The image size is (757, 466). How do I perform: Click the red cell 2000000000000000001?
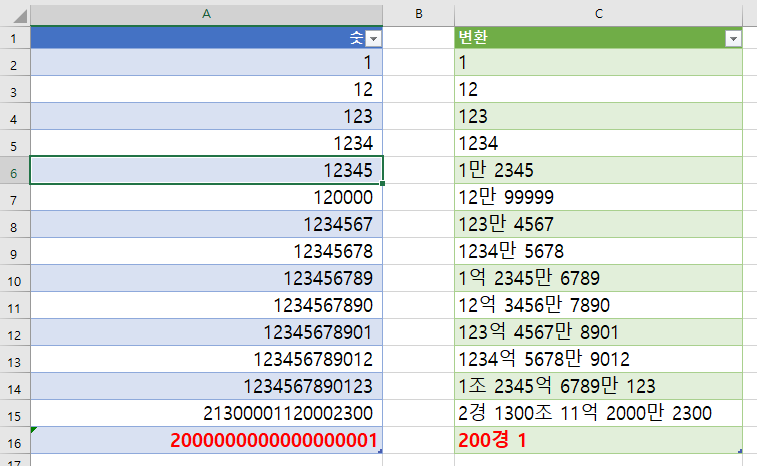pyautogui.click(x=207, y=440)
